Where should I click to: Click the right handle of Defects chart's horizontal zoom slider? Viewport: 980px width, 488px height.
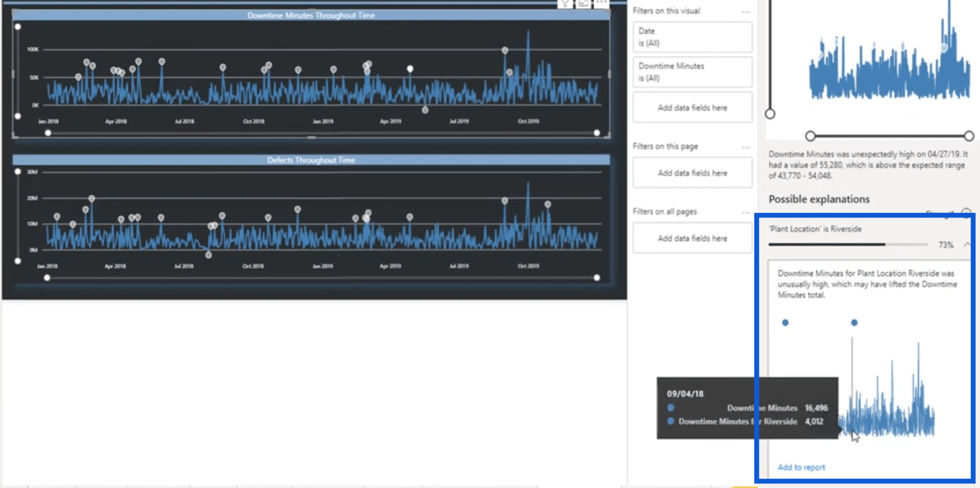tap(597, 278)
